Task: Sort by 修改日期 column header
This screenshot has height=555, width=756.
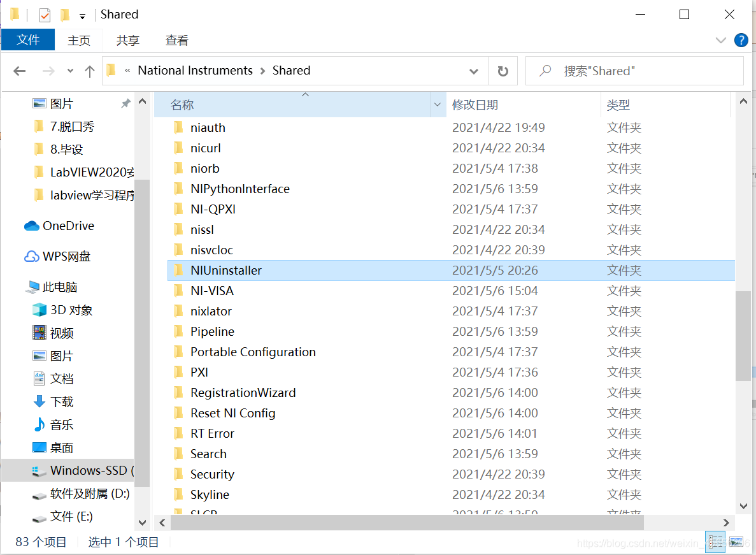Action: 524,104
